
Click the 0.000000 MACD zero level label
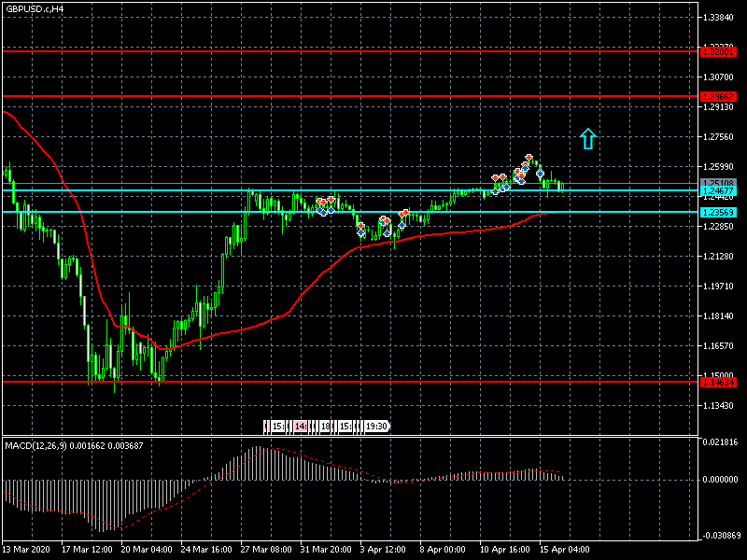(x=720, y=480)
